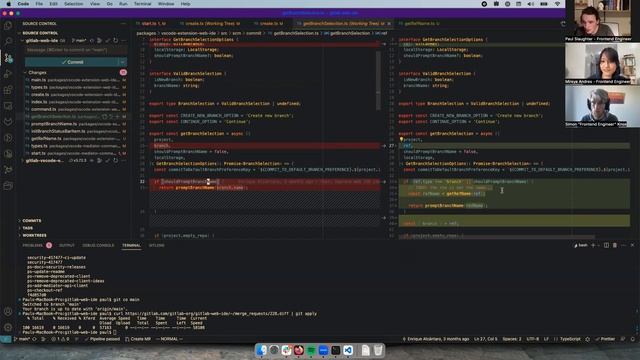Image resolution: width=640 pixels, height=360 pixels.
Task: Collapse the Changes group
Action: tap(26, 72)
